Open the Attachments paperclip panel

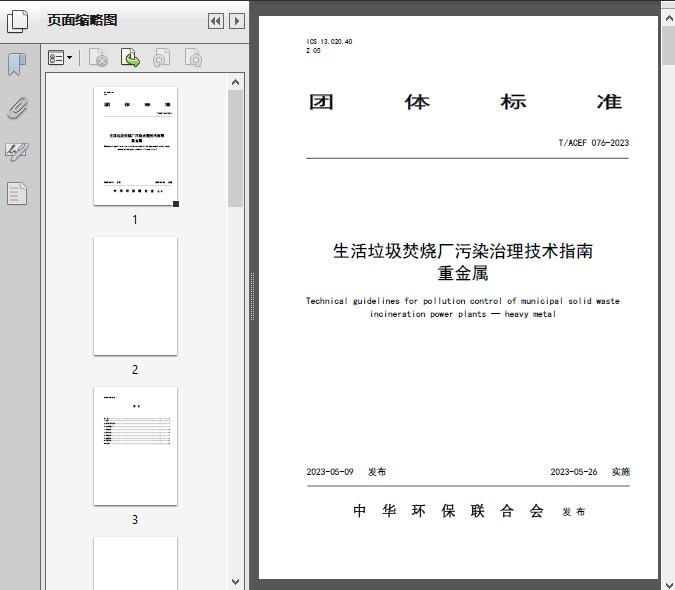click(17, 108)
